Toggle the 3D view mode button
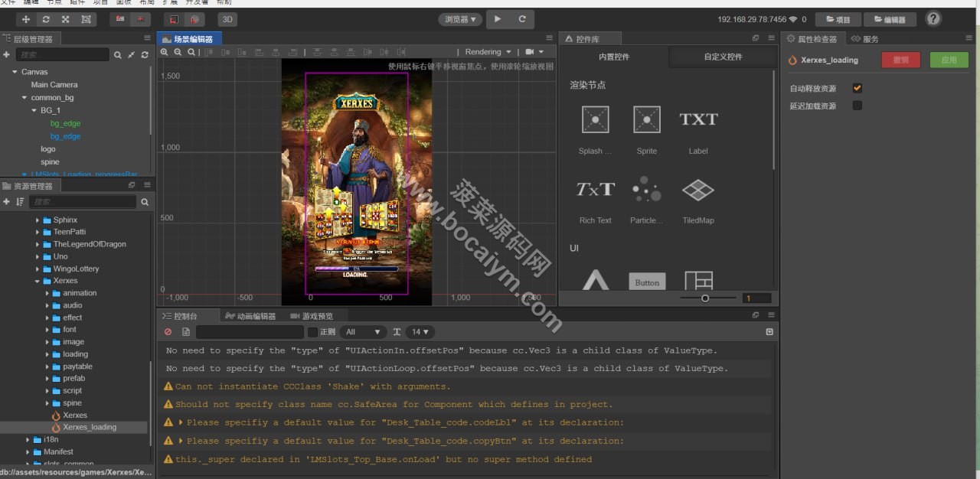 [227, 19]
